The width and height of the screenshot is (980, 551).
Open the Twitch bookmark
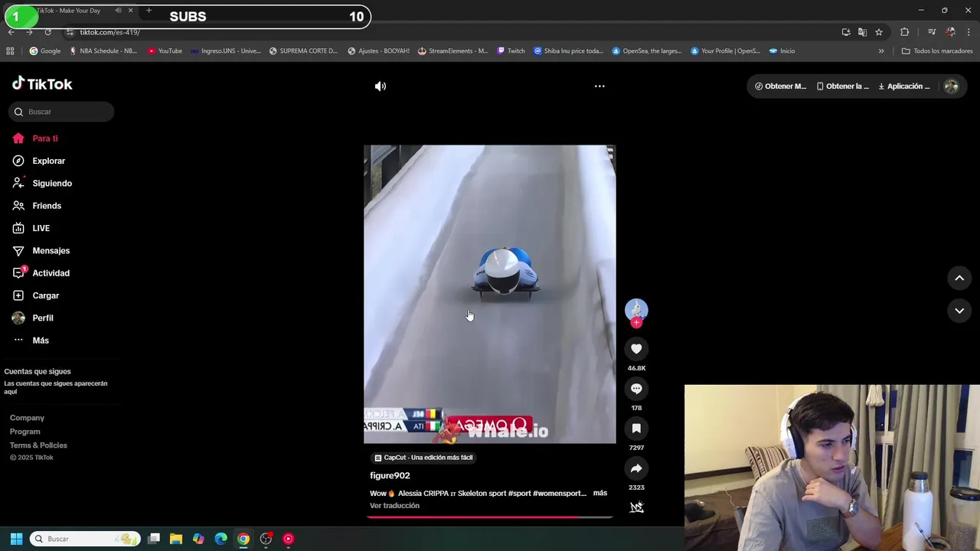point(511,51)
